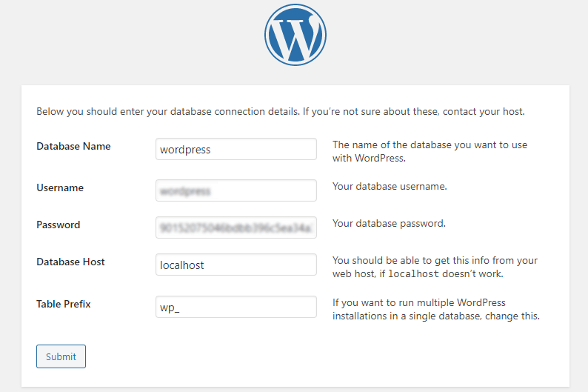Viewport: 588px width, 392px height.
Task: Click the monospace localhost word in help text
Action: [x=413, y=274]
